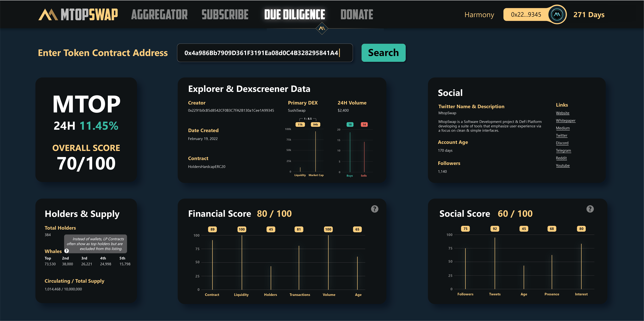Click the 5th whale value 15,798
Image resolution: width=644 pixels, height=321 pixels.
coord(125,264)
